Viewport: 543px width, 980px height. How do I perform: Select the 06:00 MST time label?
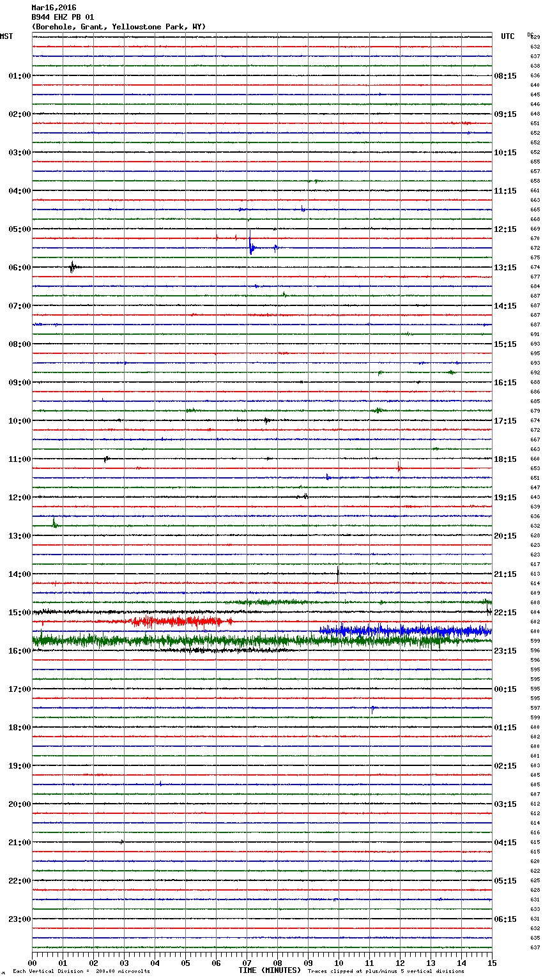[x=19, y=268]
